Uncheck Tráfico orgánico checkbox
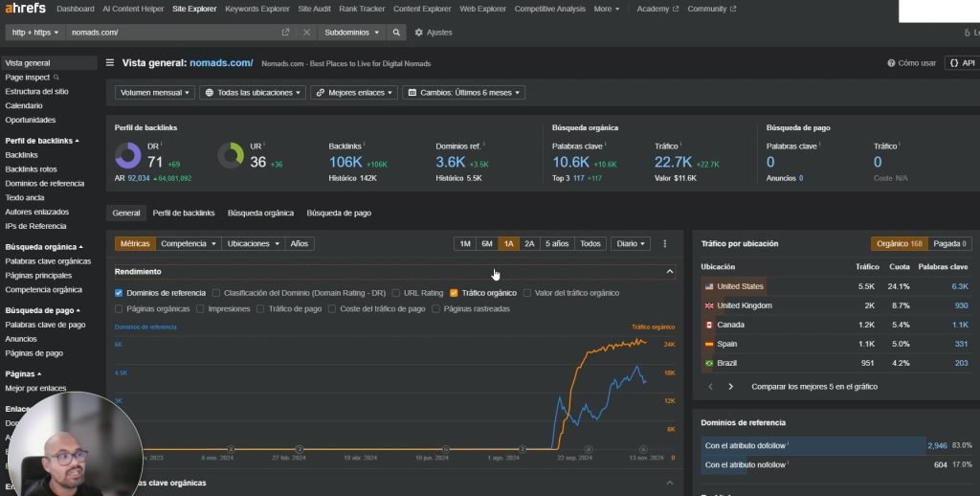The width and height of the screenshot is (980, 496). (x=454, y=293)
